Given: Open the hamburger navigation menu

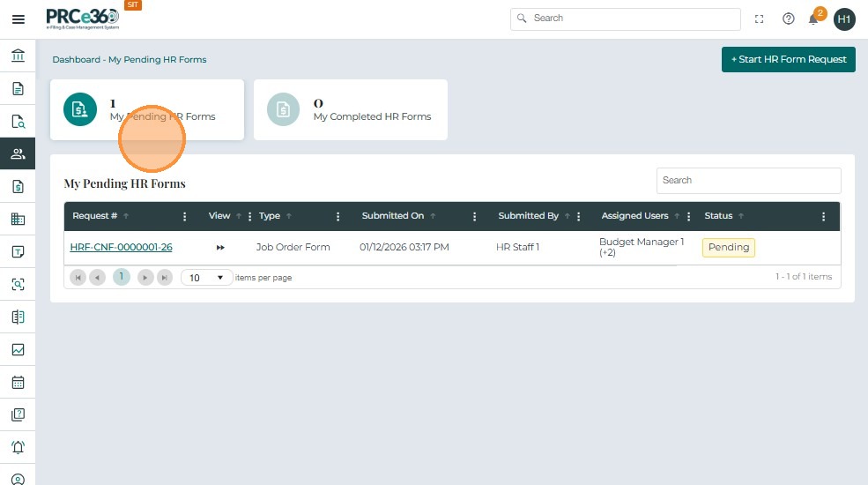Looking at the screenshot, I should pos(19,19).
